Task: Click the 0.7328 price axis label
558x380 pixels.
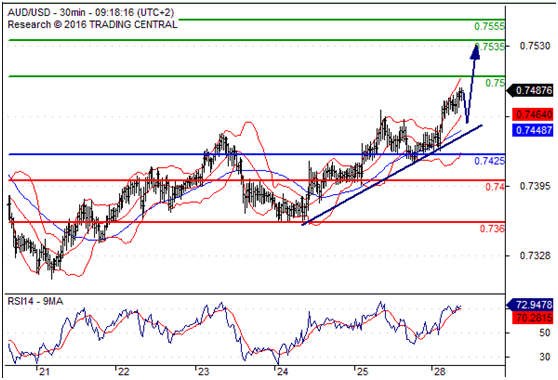Action: click(535, 255)
